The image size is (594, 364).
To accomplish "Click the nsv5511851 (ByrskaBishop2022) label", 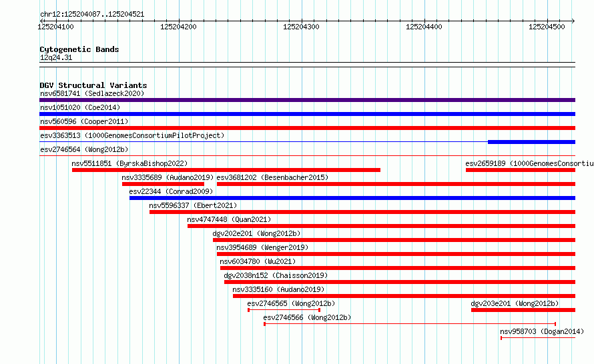I will click(x=129, y=163).
